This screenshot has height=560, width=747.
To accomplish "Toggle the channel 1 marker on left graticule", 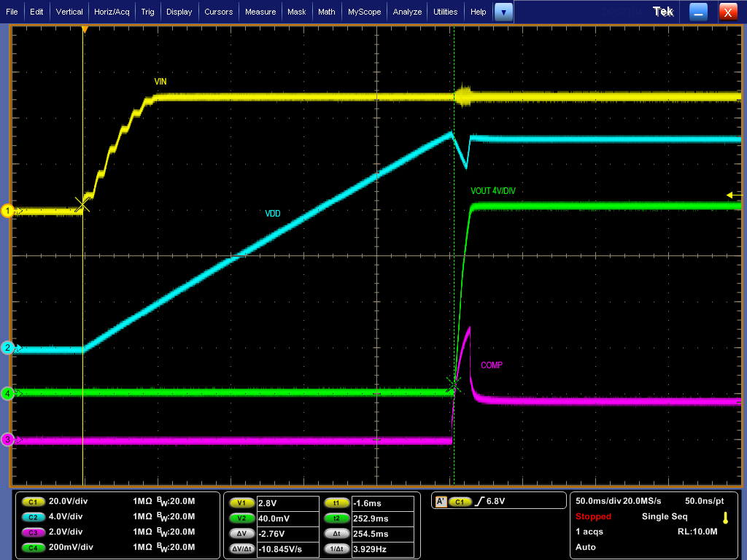I will [x=6, y=211].
